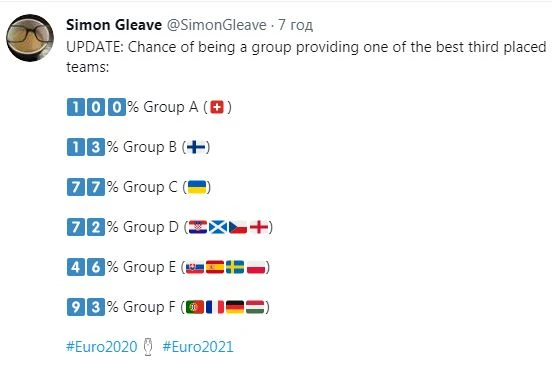Click the Germany flag in Group F

235,307
